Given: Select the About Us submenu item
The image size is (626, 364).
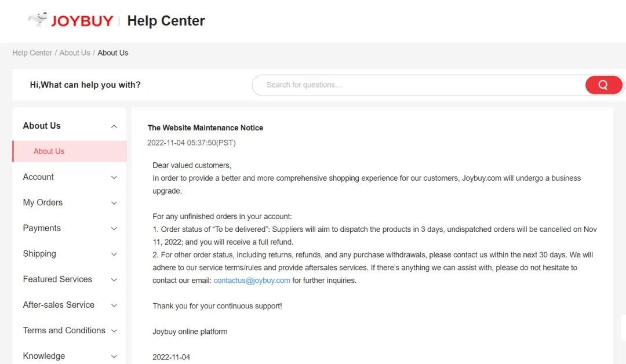Looking at the screenshot, I should coord(49,151).
